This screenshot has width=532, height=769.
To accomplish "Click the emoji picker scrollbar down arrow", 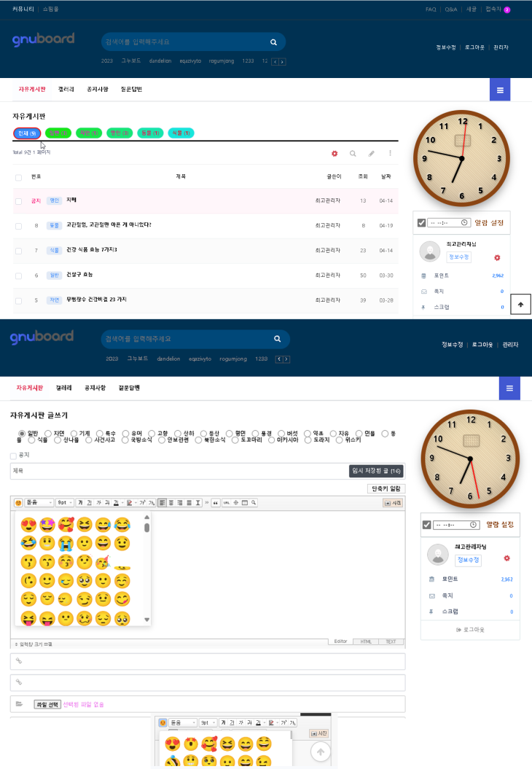I will [146, 620].
